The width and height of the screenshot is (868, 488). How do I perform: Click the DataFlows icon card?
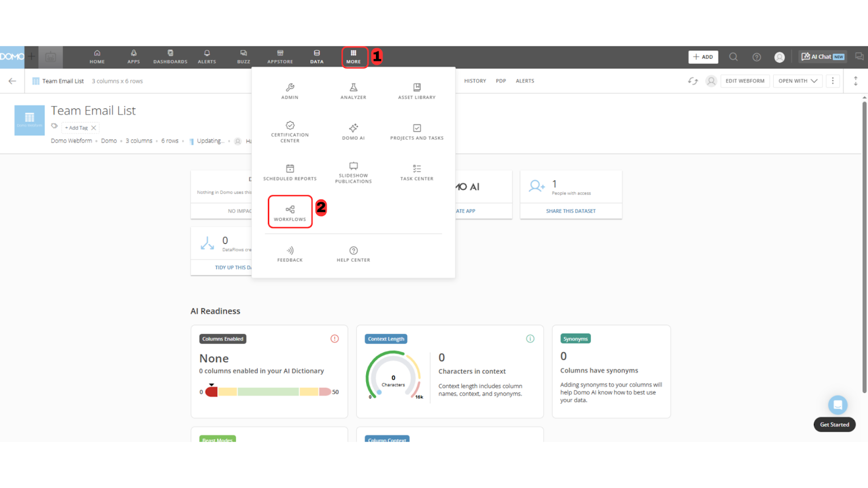point(207,243)
